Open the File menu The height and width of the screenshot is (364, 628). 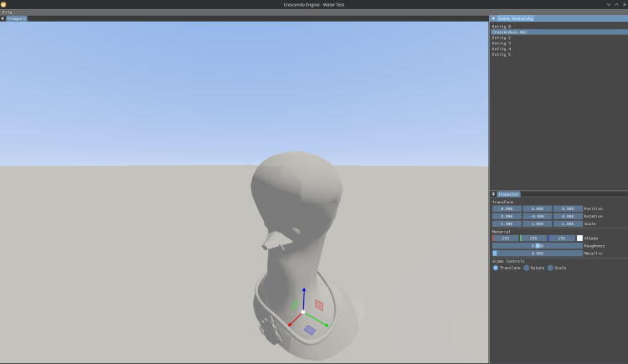(x=7, y=13)
